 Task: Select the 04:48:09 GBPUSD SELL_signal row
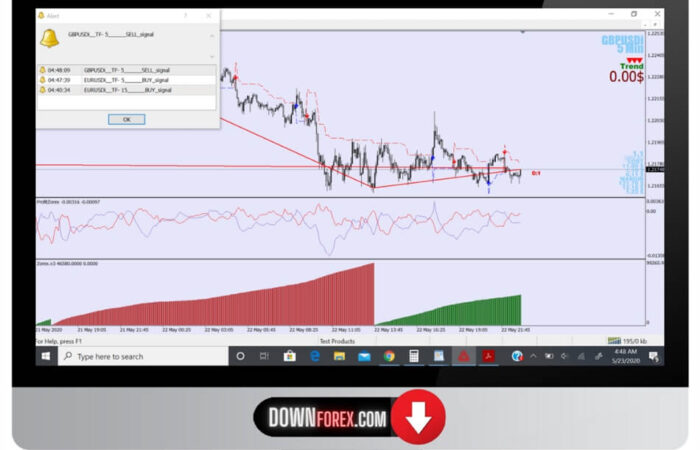point(127,70)
